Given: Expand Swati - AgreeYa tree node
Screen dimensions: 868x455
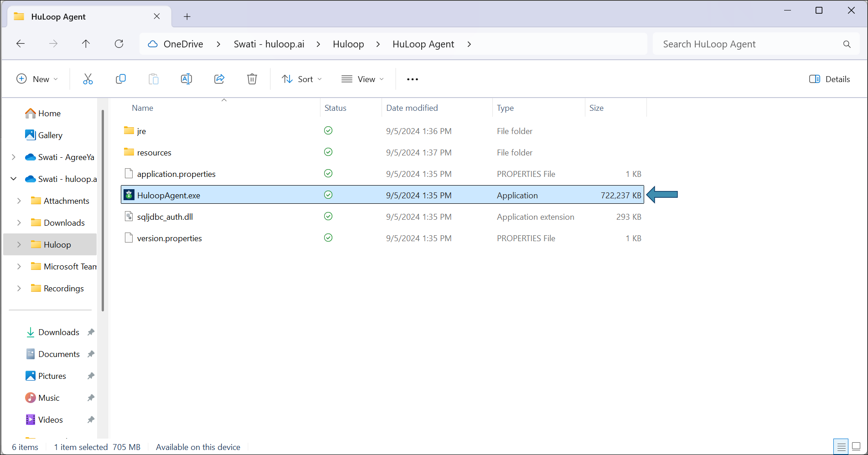Looking at the screenshot, I should click(14, 157).
